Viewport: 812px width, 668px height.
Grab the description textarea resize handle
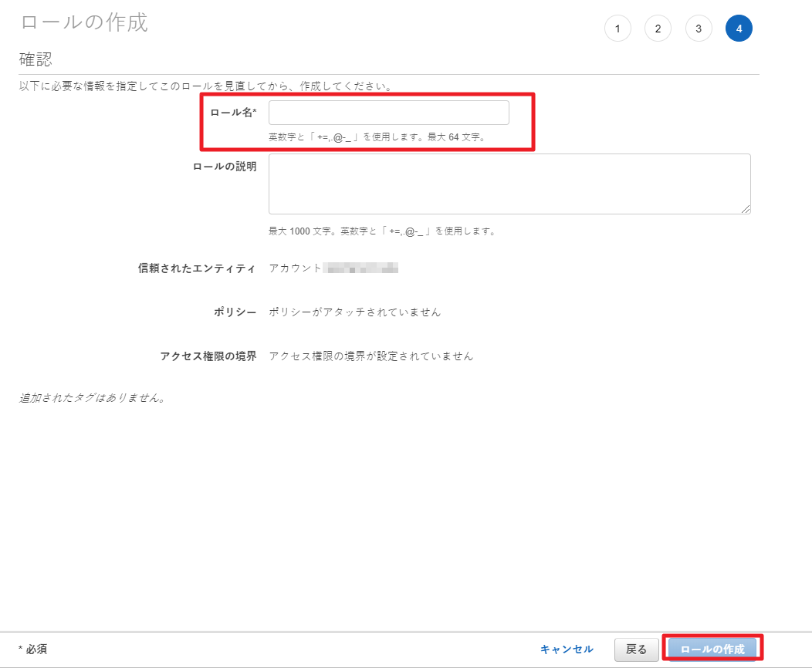(746, 209)
